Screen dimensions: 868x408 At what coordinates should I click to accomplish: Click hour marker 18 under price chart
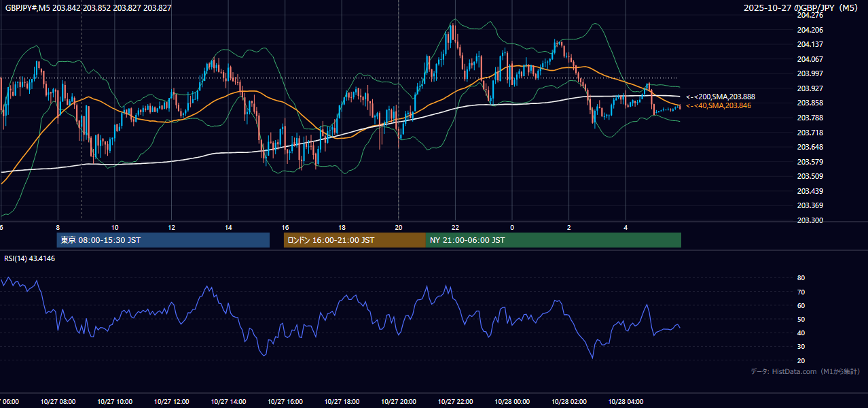pos(342,228)
